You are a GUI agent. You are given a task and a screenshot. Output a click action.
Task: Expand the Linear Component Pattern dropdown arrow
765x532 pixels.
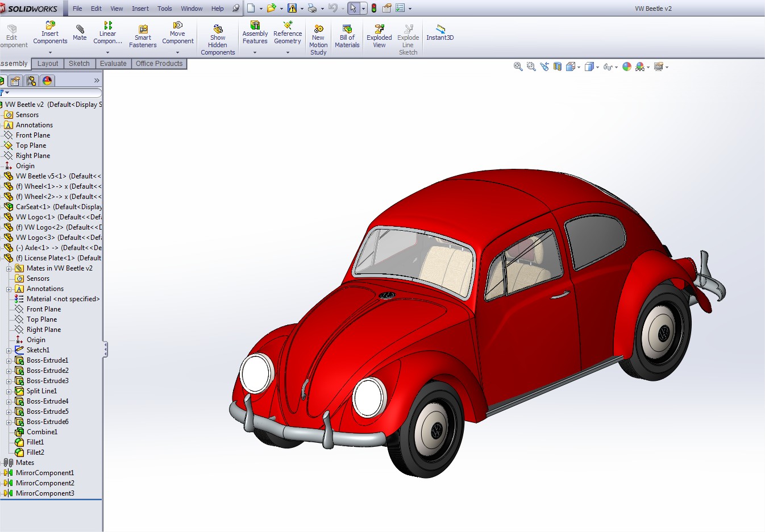[x=107, y=52]
